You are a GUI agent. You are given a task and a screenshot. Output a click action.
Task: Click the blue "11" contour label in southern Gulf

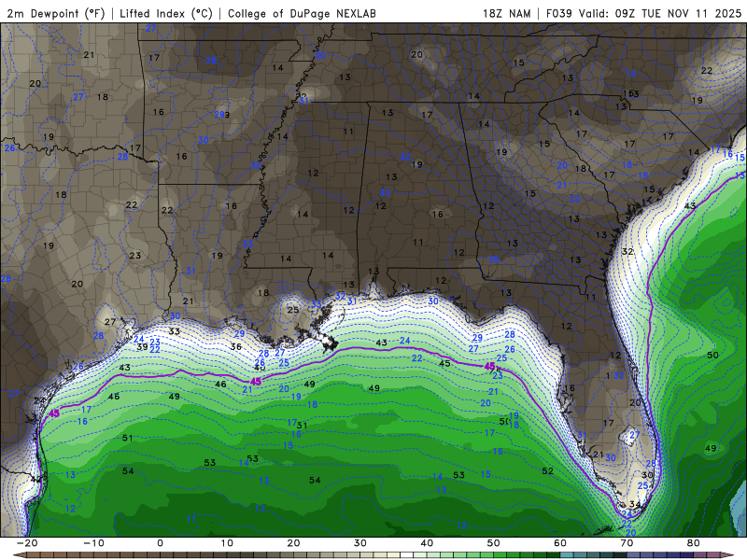click(190, 519)
